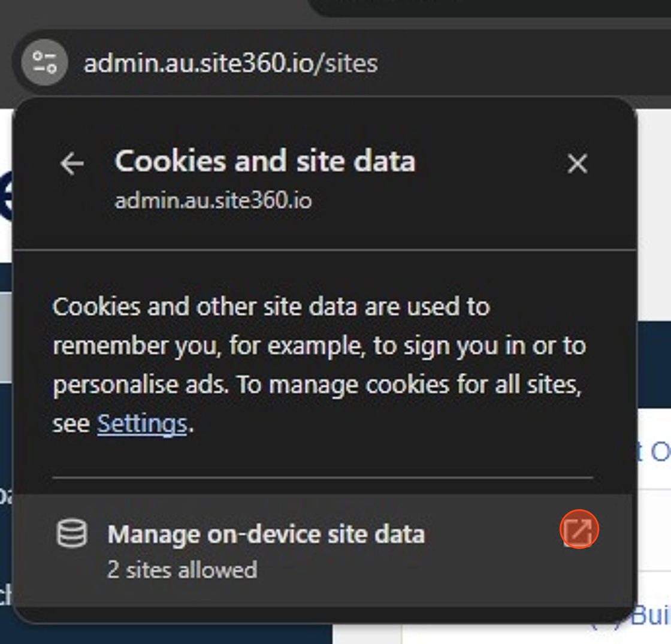The image size is (671, 644).
Task: Click the "2 sites allowed" subtext
Action: point(182,569)
